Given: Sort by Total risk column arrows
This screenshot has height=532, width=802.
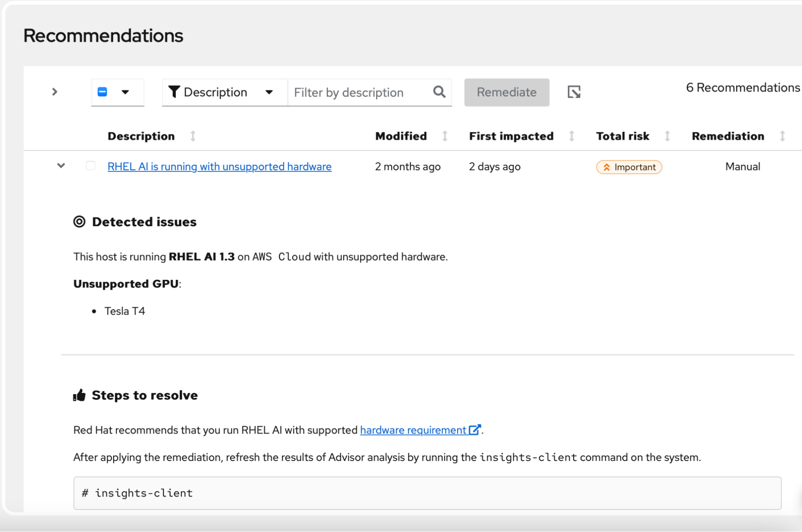Looking at the screenshot, I should tap(667, 136).
